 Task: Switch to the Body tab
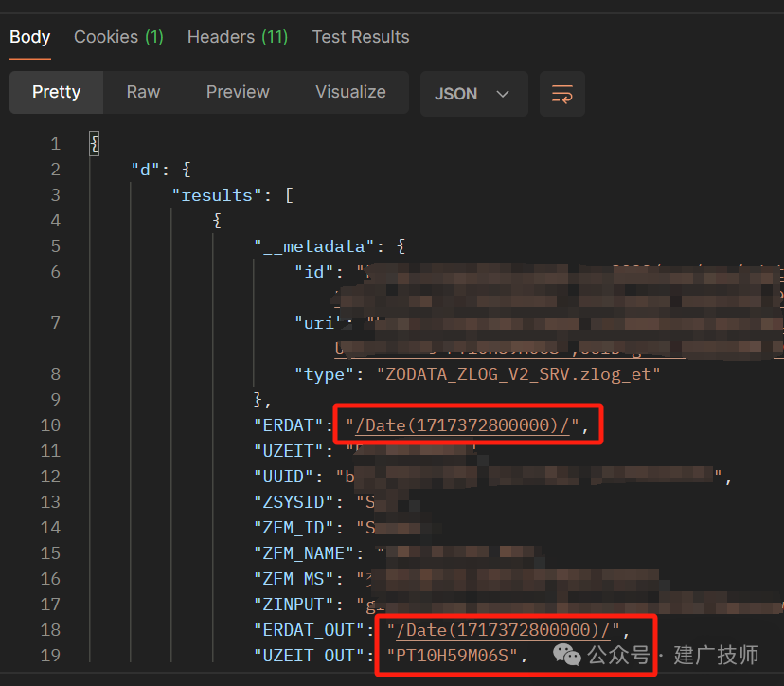pyautogui.click(x=30, y=37)
